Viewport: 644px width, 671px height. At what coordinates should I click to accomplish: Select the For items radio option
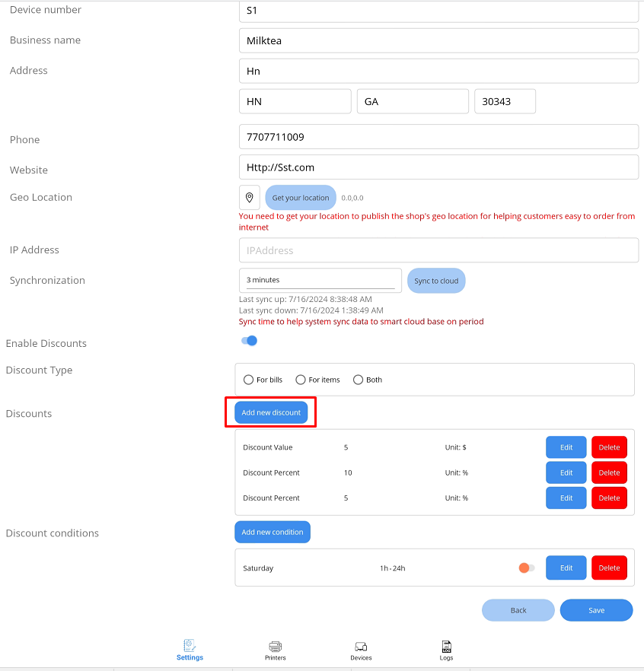click(301, 380)
